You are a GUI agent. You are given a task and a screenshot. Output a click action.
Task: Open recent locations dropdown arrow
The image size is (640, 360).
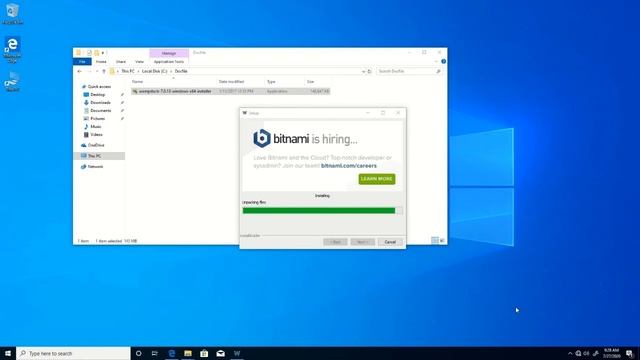[x=97, y=71]
